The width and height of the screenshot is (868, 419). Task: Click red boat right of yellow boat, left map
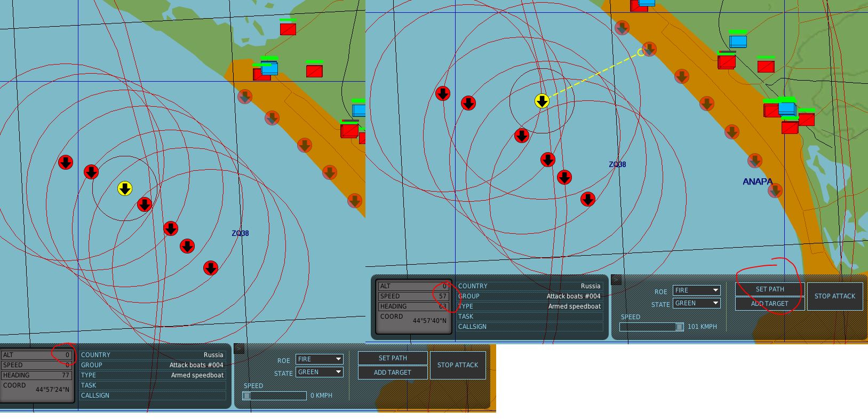click(x=145, y=204)
